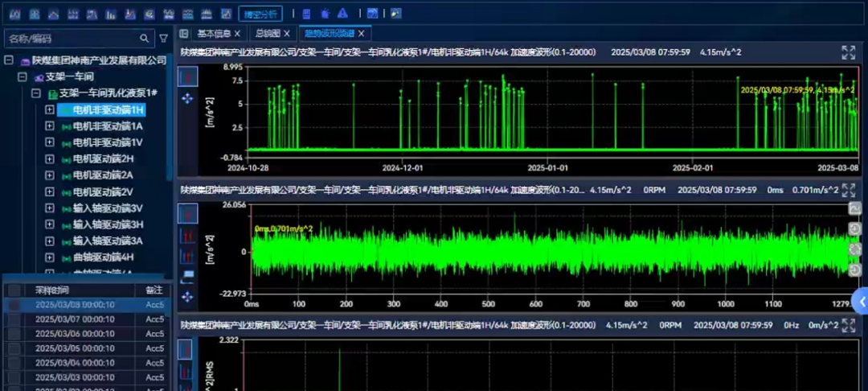
Task: Select the 曲轴驱动端4H tree item
Action: point(103,257)
